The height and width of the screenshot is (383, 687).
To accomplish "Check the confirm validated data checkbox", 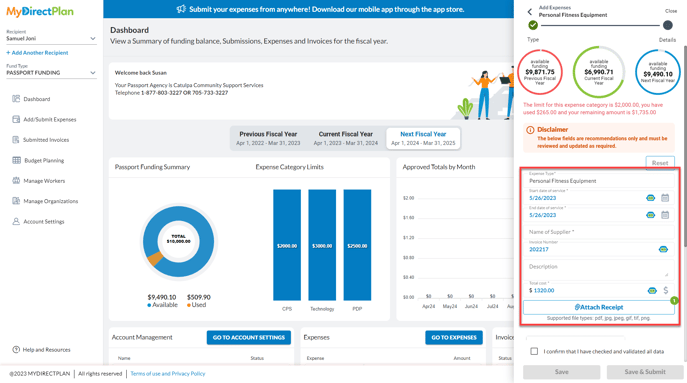I will 534,351.
